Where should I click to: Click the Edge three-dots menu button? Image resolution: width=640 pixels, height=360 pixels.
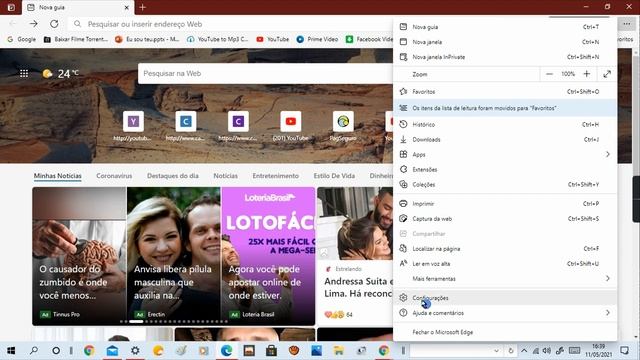pyautogui.click(x=627, y=24)
